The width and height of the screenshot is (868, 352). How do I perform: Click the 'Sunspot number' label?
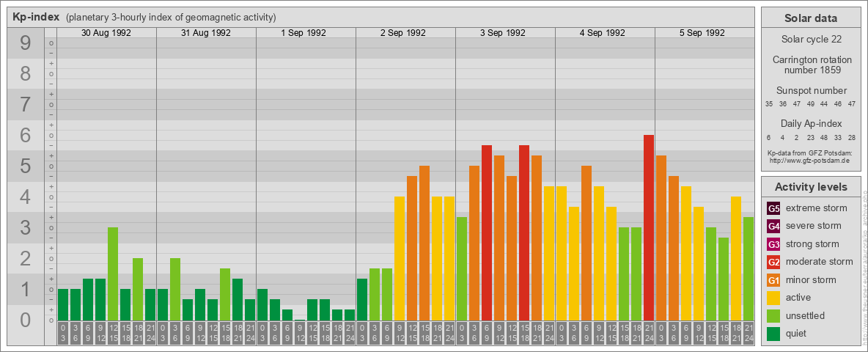point(811,91)
